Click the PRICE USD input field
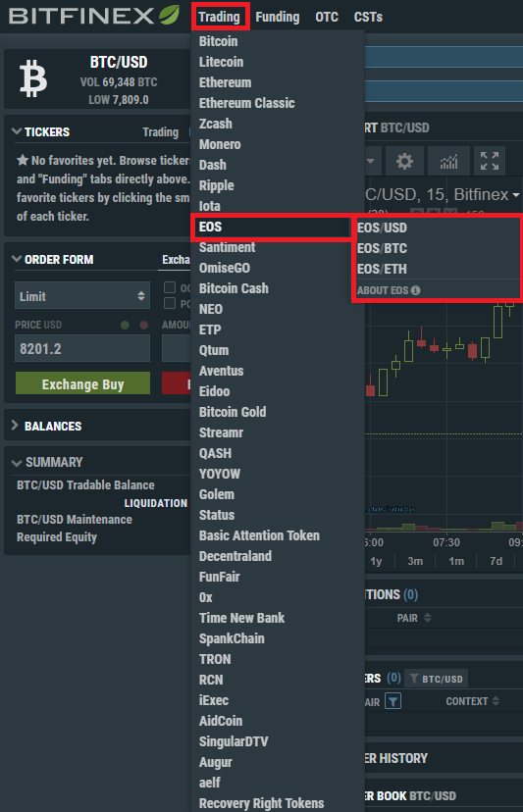 click(82, 348)
